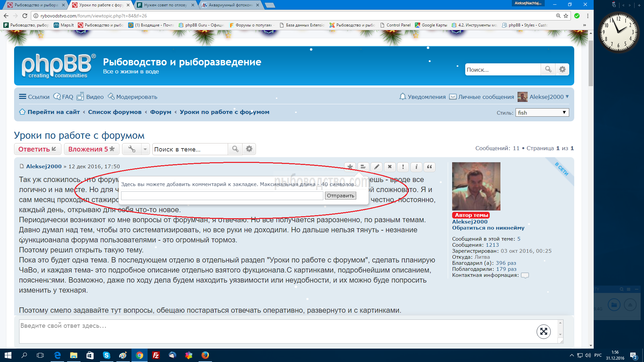Click Поиск в теме search field

point(190,149)
